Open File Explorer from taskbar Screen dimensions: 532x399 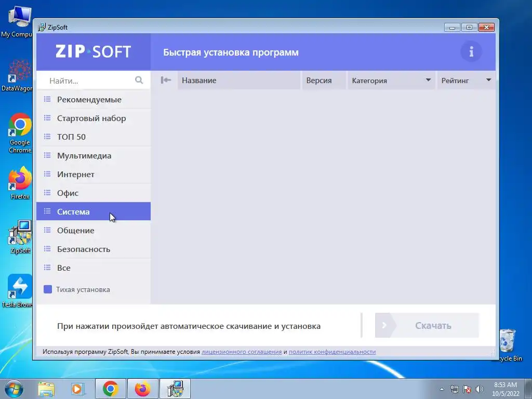coord(46,389)
